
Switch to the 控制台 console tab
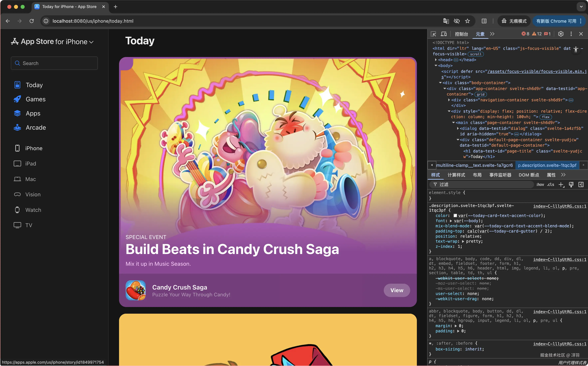point(461,34)
